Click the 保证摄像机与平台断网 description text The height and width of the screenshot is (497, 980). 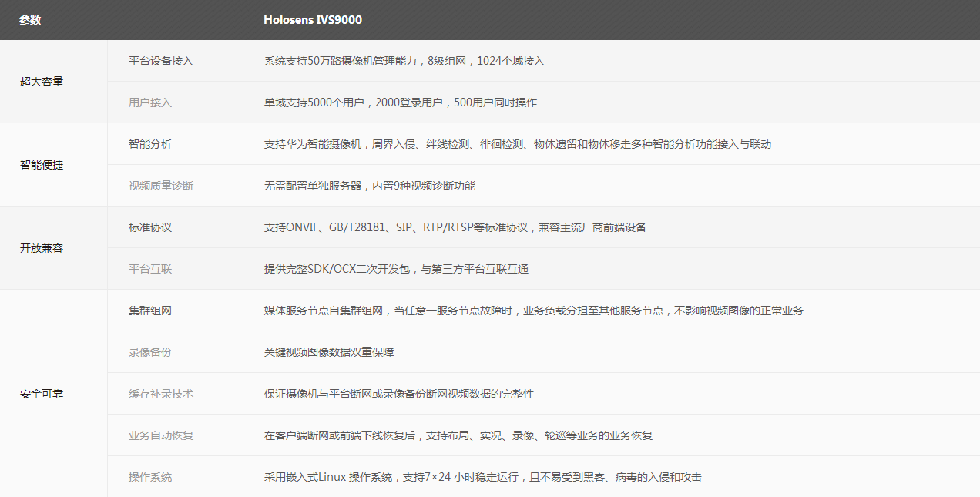coord(399,394)
